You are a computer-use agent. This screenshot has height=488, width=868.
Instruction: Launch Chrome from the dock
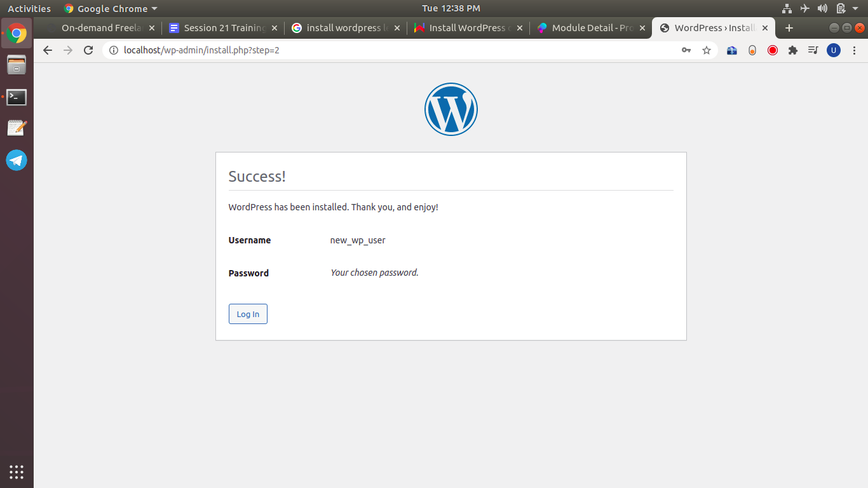coord(17,34)
